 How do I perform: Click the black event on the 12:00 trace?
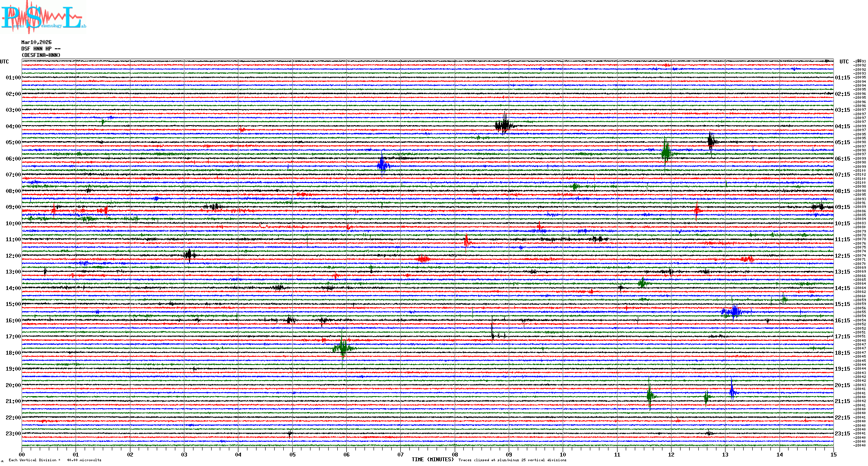[x=189, y=255]
